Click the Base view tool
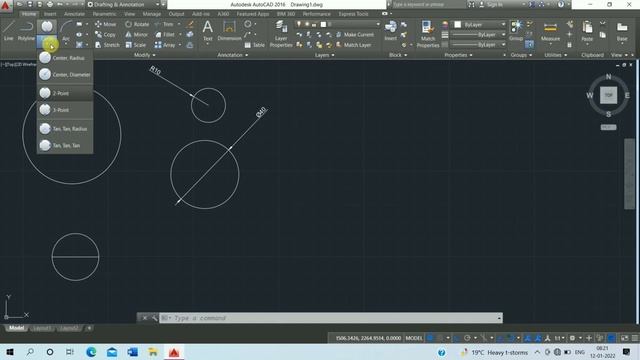The image size is (640, 360). 622,31
